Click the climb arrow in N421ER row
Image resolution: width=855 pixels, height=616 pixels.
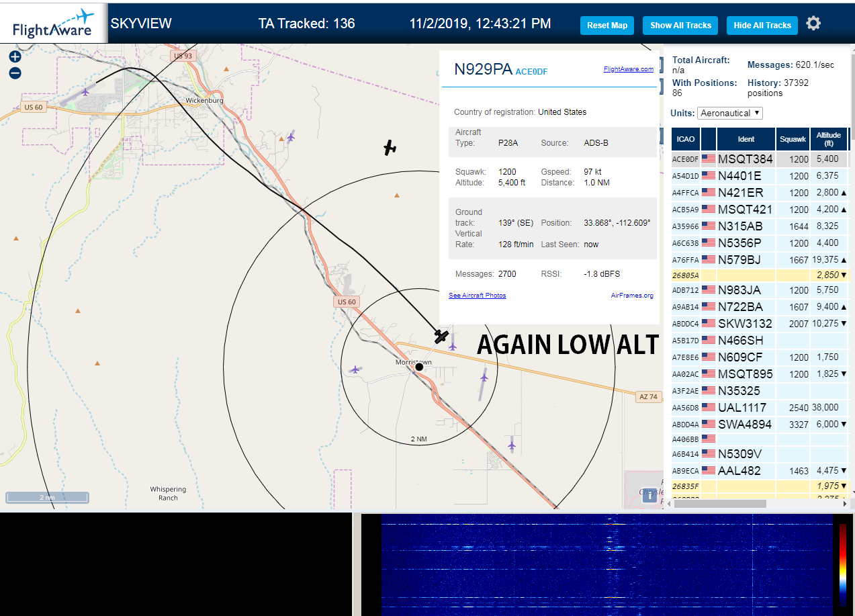click(x=844, y=193)
